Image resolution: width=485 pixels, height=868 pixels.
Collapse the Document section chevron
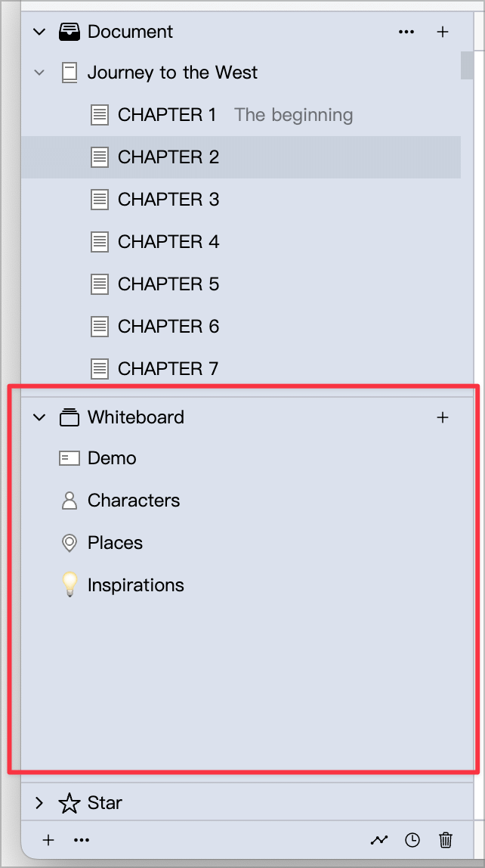(x=39, y=32)
